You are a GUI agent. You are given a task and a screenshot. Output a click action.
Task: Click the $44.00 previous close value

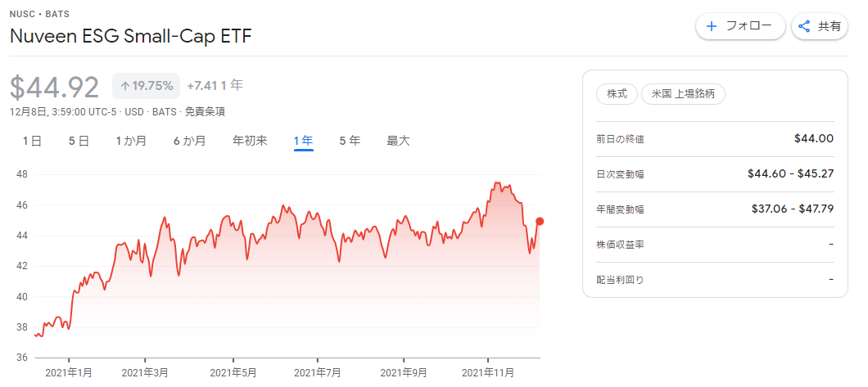tap(814, 139)
